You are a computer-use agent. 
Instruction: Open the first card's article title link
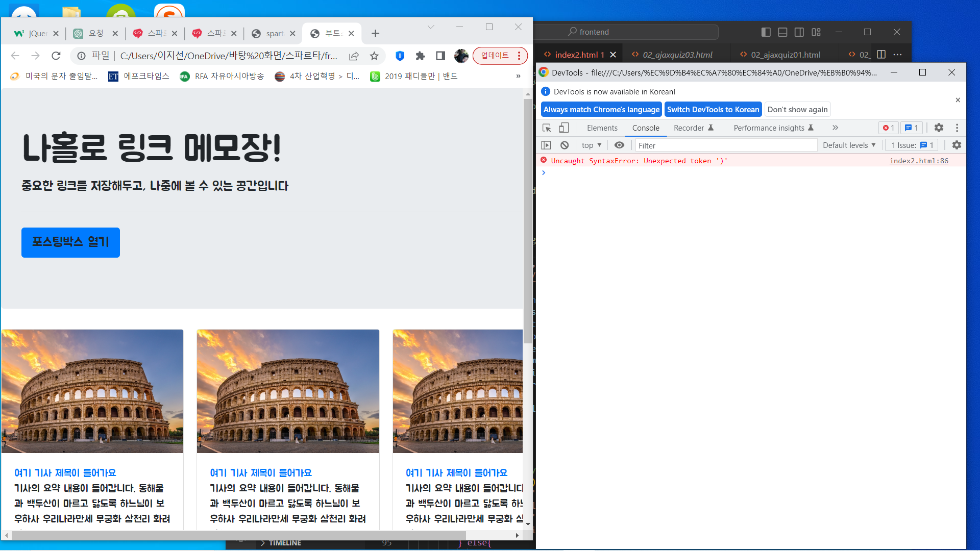pyautogui.click(x=65, y=473)
